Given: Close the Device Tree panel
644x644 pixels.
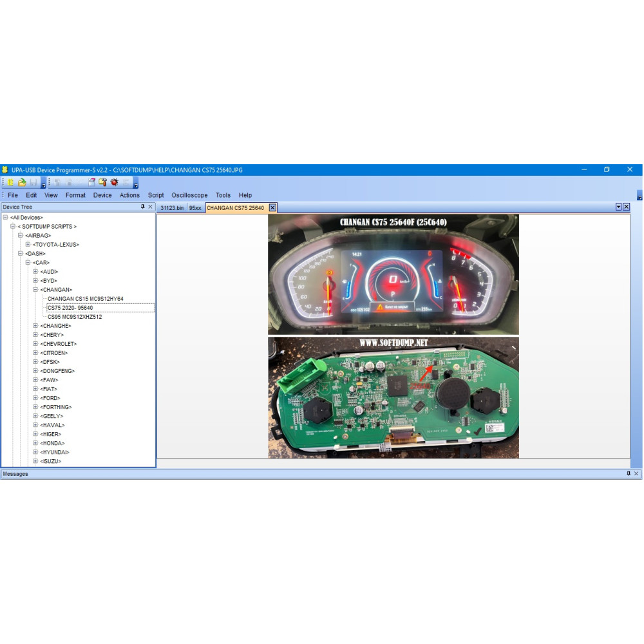Looking at the screenshot, I should 150,207.
